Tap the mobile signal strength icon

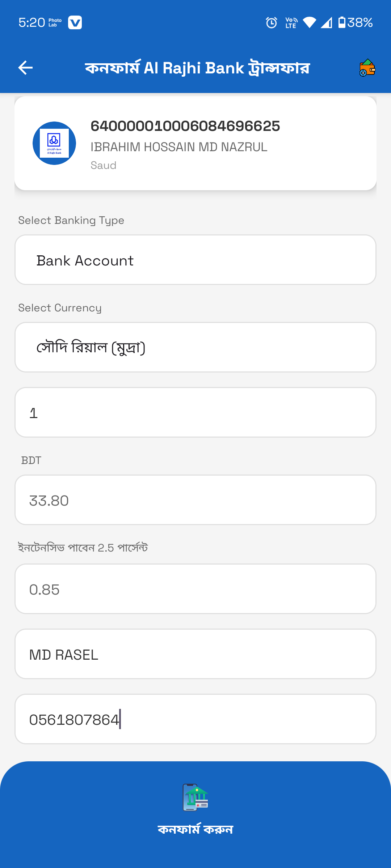coord(327,23)
